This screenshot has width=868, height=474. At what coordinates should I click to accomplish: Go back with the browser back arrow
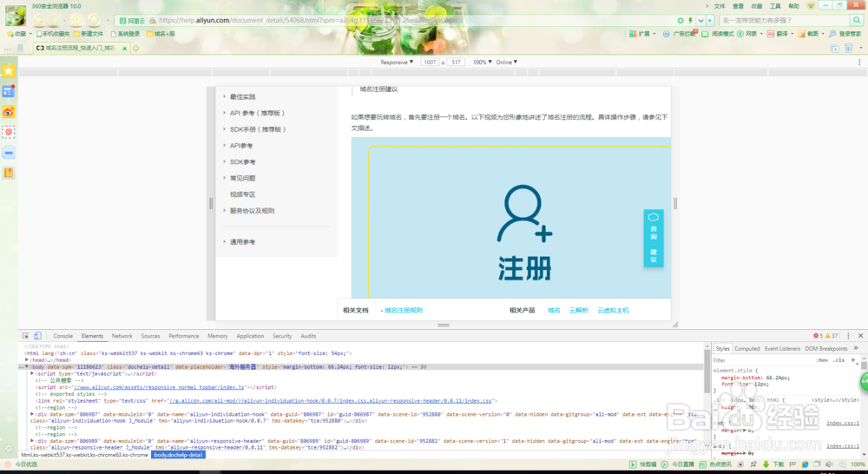[39, 21]
